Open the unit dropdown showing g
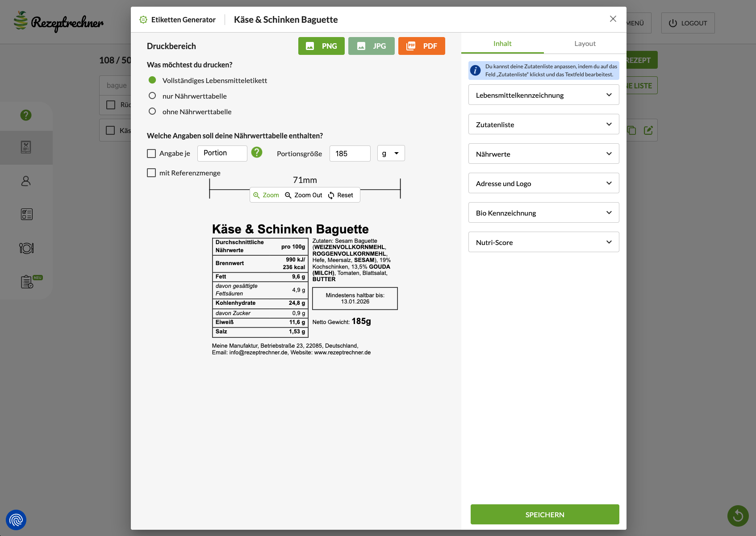 (391, 153)
